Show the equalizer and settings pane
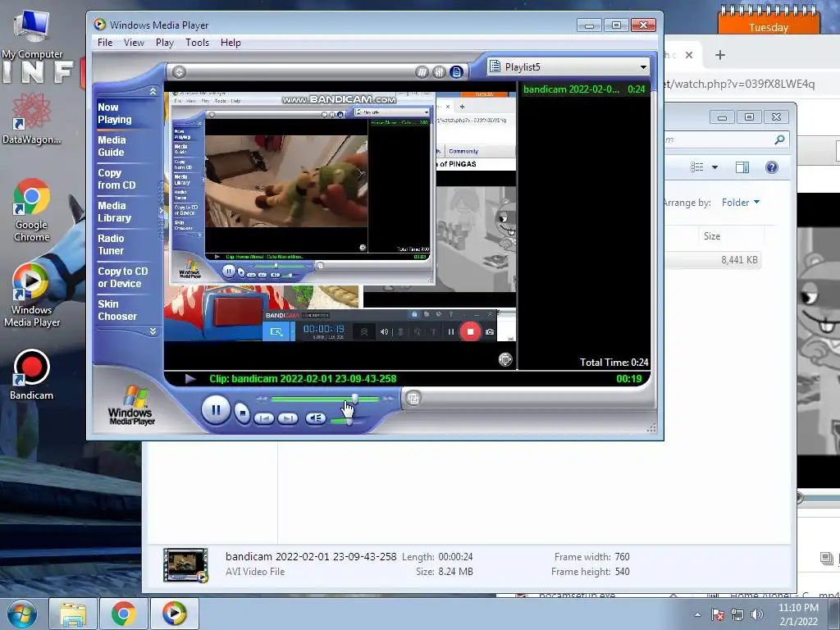Screen dimensions: 840x630 (x=439, y=72)
